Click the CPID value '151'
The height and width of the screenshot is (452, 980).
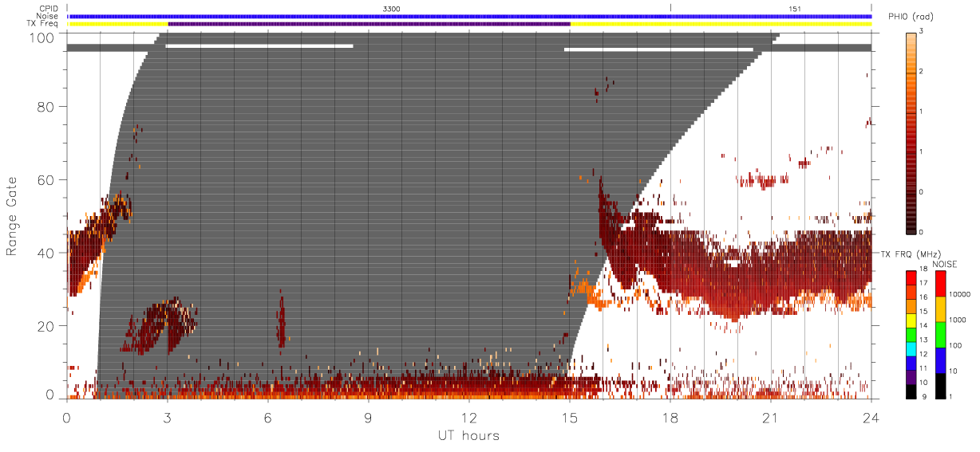tap(795, 8)
